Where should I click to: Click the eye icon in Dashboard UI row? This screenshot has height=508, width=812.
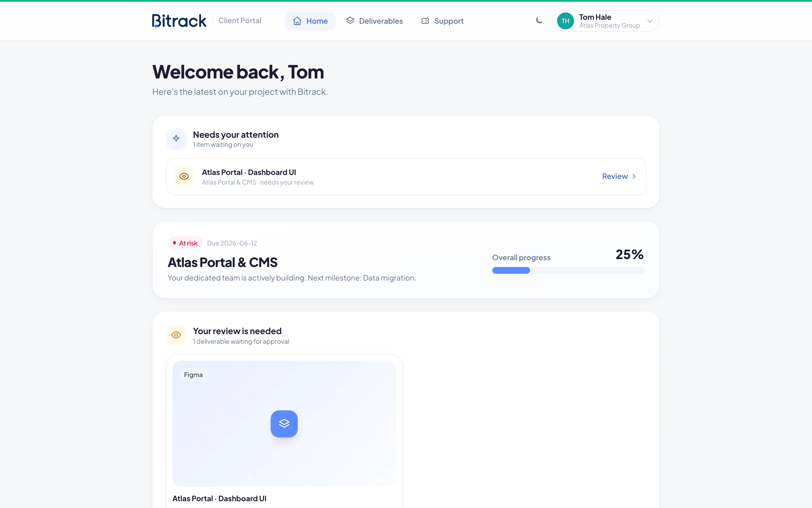pos(184,176)
